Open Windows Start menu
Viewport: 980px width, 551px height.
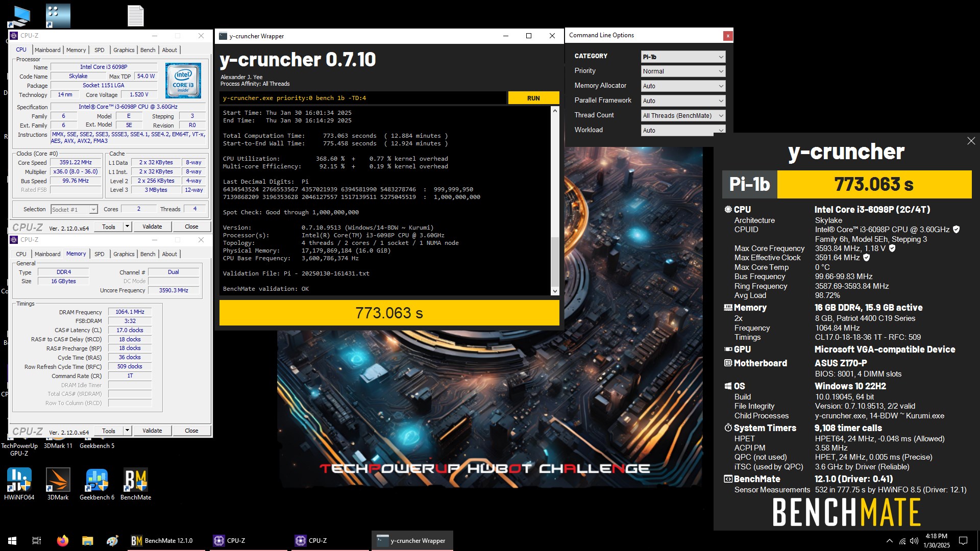(x=12, y=541)
